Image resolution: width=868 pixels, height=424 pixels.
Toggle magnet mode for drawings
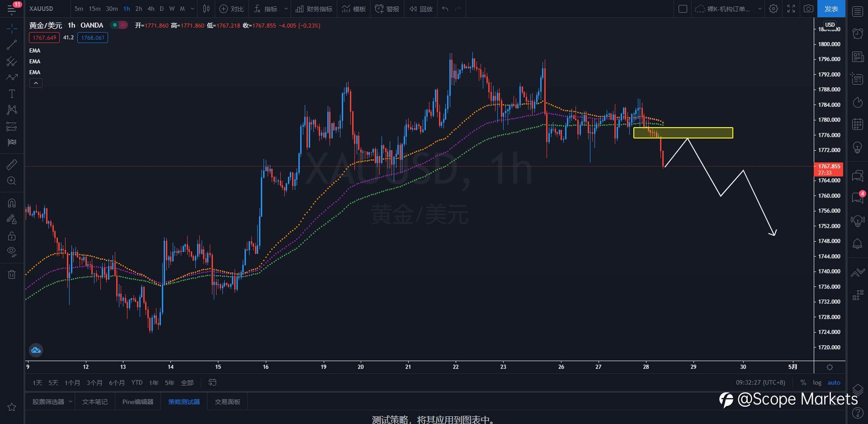point(12,203)
